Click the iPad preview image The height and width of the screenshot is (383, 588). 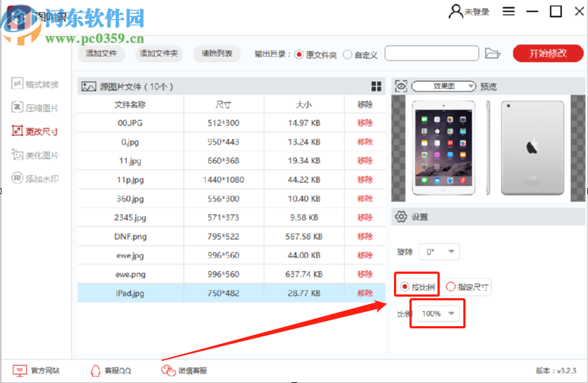click(488, 148)
